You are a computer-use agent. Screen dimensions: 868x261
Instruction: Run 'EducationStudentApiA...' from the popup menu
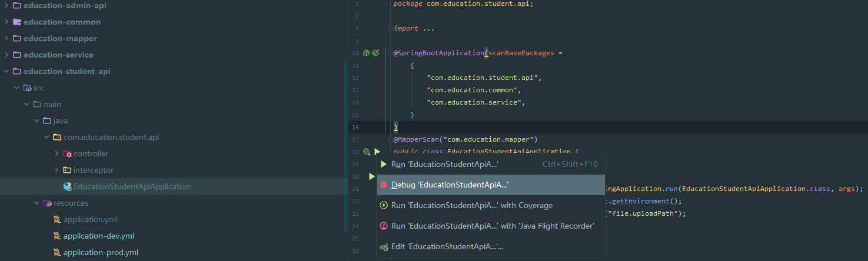[x=491, y=164]
